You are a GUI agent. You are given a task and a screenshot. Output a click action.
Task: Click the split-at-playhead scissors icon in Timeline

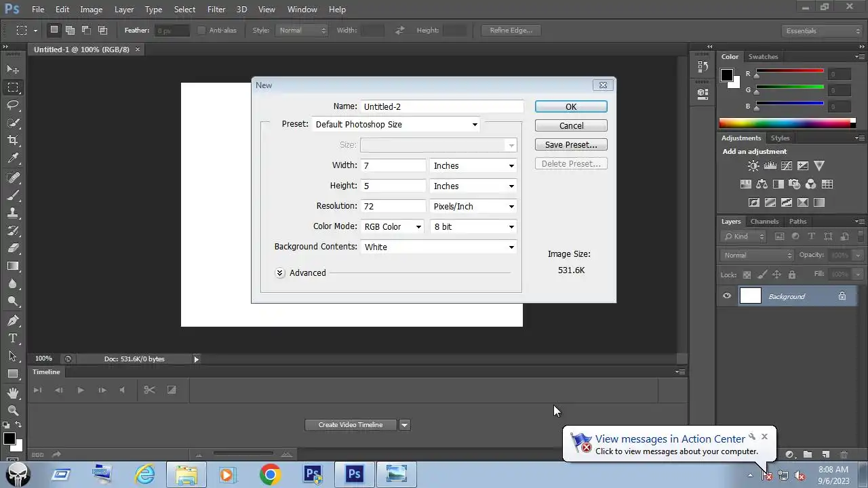point(149,390)
